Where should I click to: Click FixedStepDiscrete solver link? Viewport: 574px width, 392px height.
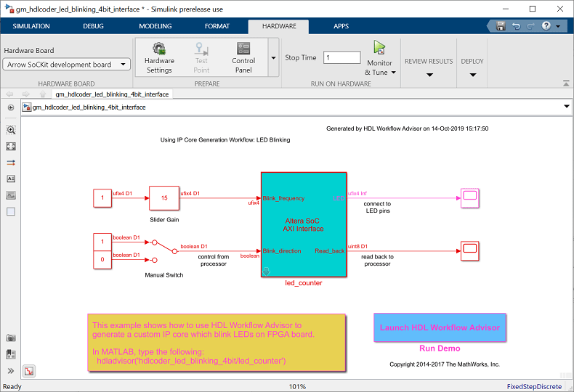(534, 386)
